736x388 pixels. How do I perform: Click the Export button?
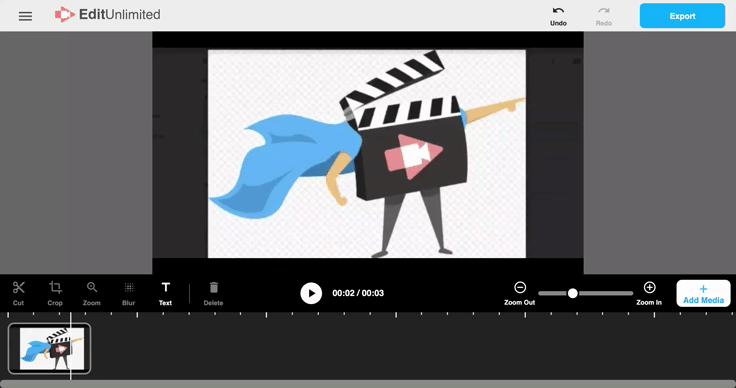tap(682, 16)
